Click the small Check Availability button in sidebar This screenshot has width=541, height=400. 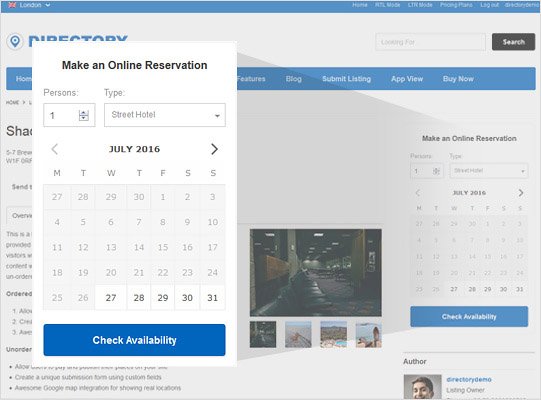[469, 316]
